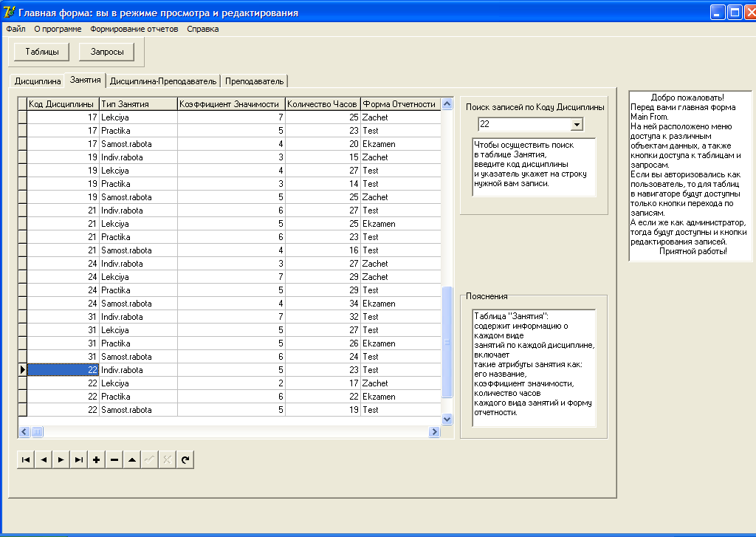Click the Коэффициент Значимости column header

(231, 103)
